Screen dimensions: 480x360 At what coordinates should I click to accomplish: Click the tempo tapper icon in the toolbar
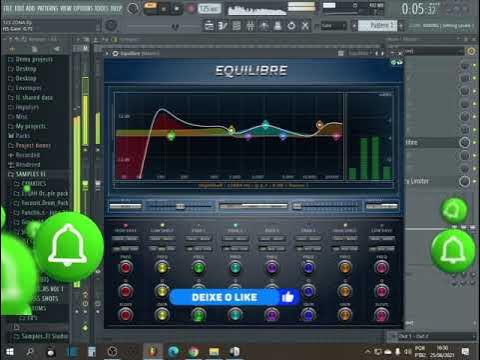pos(291,26)
